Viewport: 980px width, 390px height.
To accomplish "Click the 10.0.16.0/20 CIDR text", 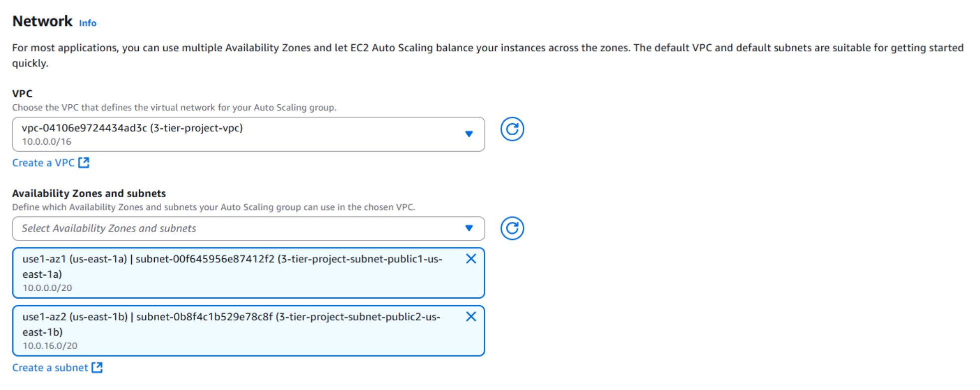I will tap(50, 346).
